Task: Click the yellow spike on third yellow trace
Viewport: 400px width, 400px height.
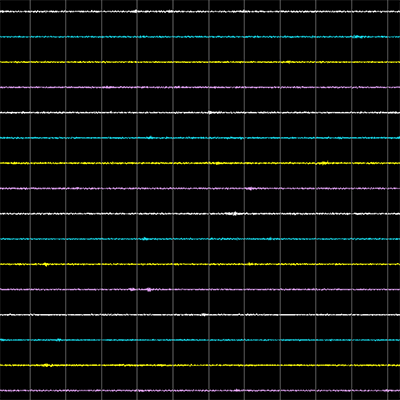Action: click(46, 264)
